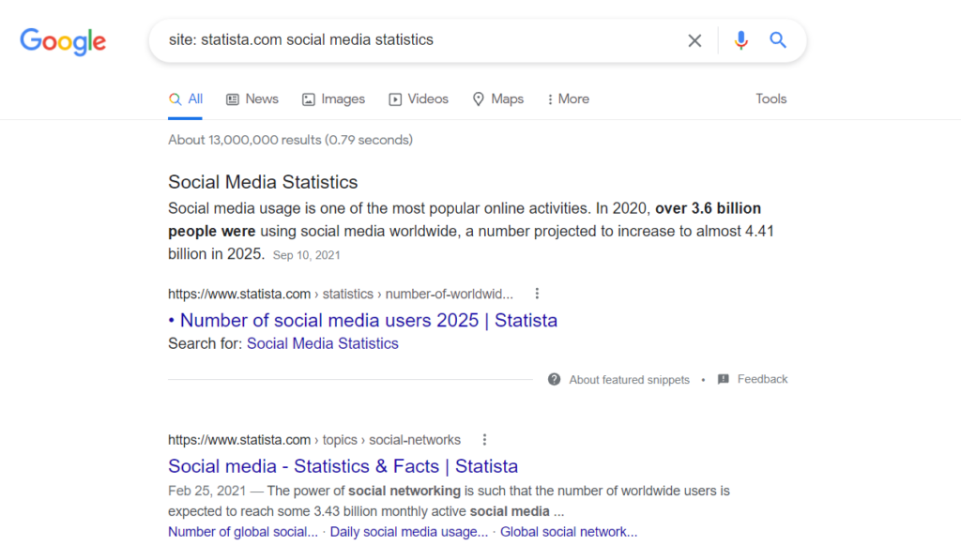This screenshot has width=961, height=560.
Task: Click the Feedback flag icon
Action: [x=724, y=379]
